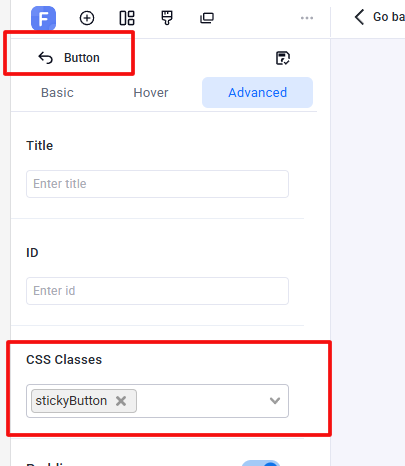Open the add element plus icon

(87, 18)
